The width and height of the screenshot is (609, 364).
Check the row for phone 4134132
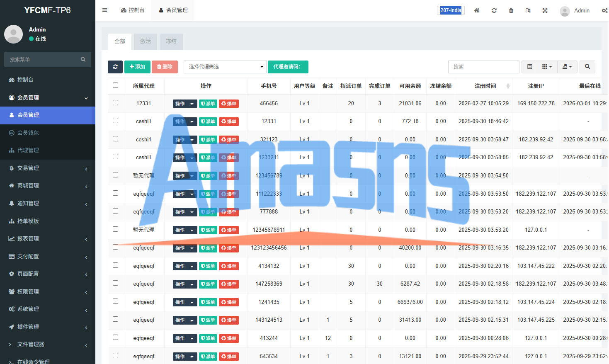pos(116,265)
